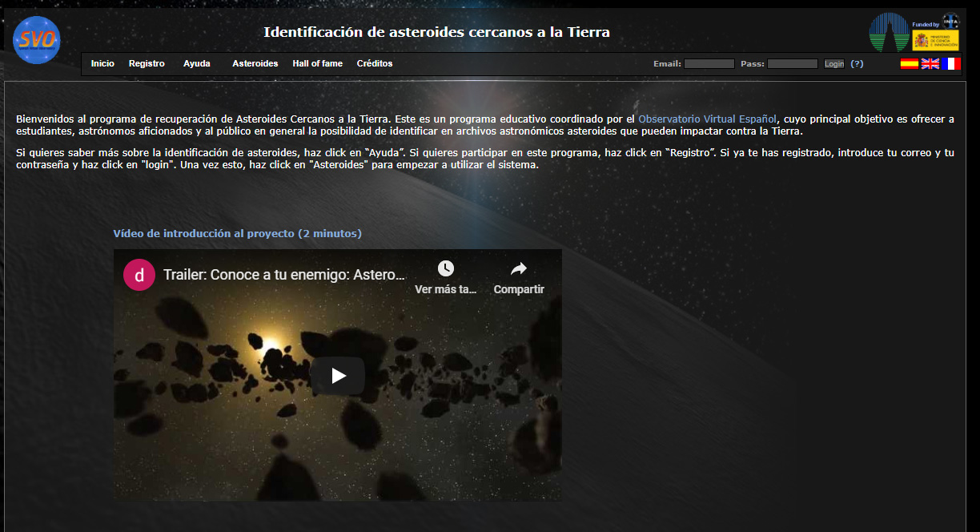Screen dimensions: 980x532
Task: Play the asteroid trailer video
Action: (337, 375)
